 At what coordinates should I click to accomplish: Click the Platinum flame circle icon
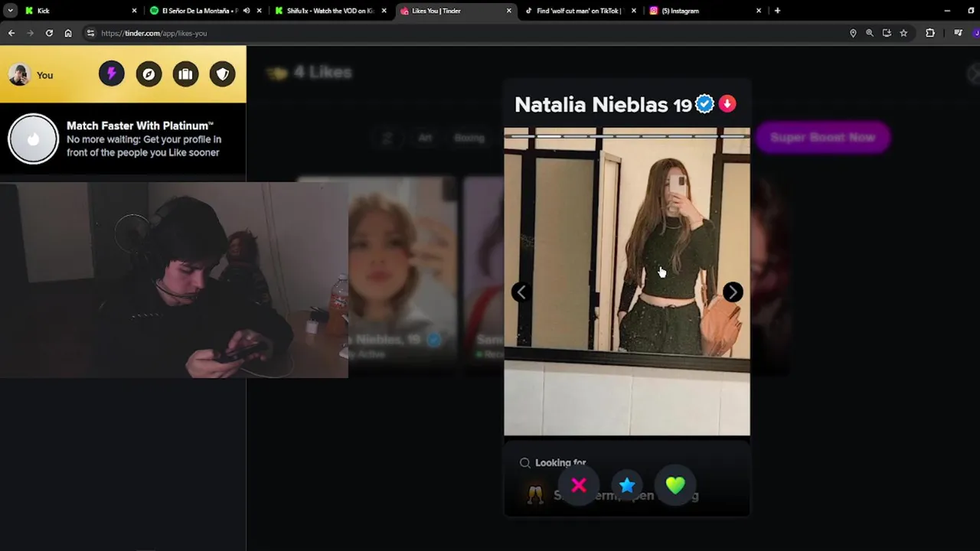[33, 139]
